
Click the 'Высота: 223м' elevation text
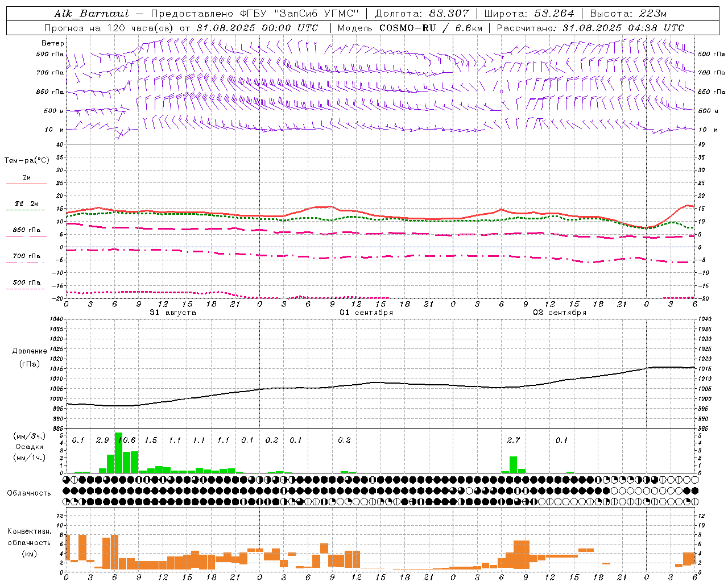pos(628,14)
